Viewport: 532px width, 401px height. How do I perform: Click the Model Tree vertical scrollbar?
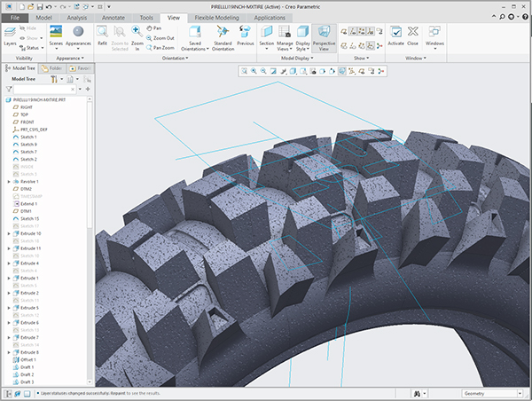click(x=90, y=163)
